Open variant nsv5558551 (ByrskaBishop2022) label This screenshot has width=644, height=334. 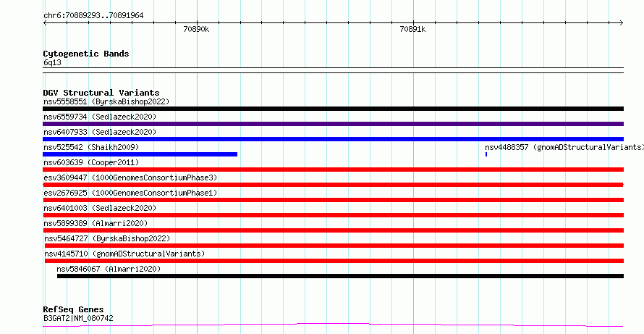coord(106,101)
